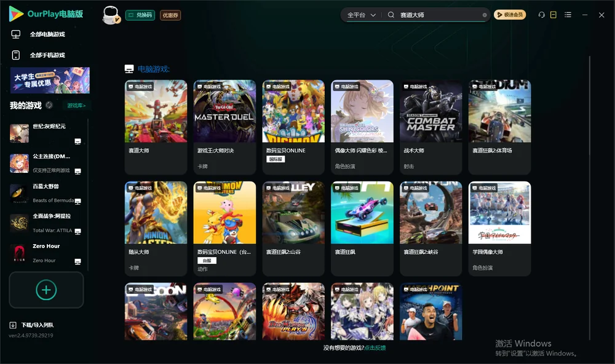Image resolution: width=615 pixels, height=364 pixels.
Task: Select 全面战争:阿提拉 in my games
Action: coord(46,223)
